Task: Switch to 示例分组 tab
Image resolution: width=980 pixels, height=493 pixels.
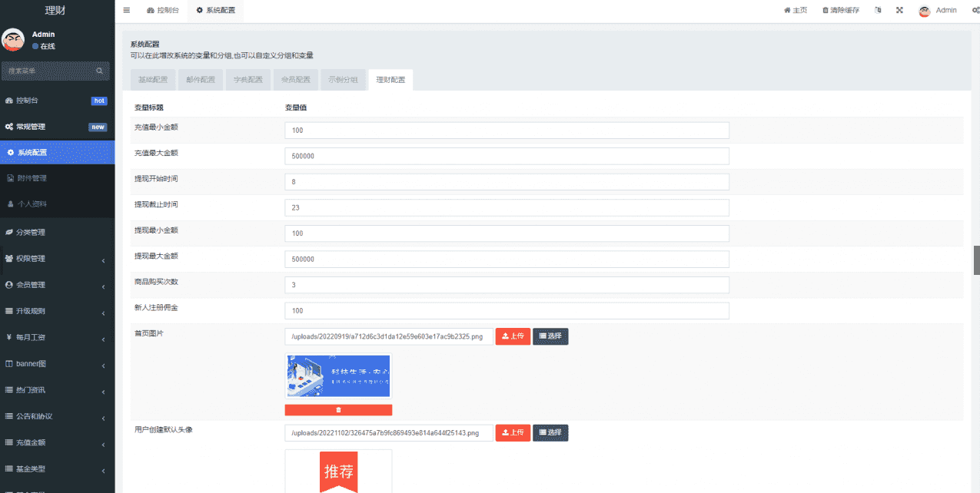Action: point(343,80)
